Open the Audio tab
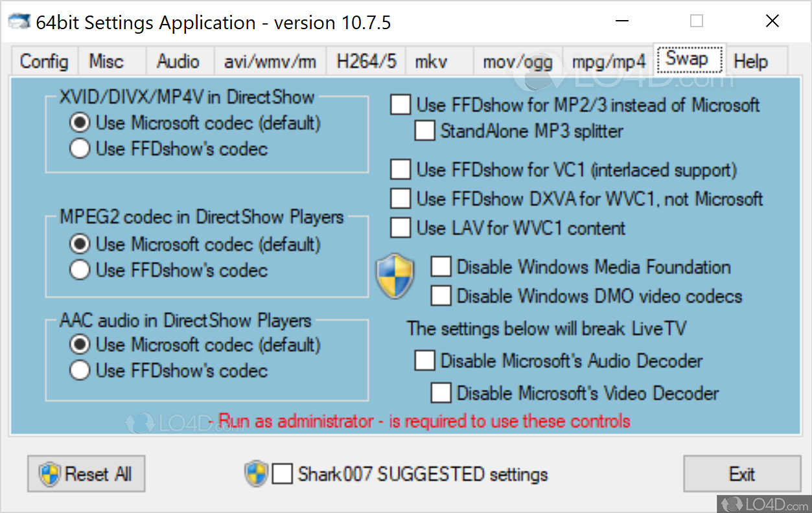This screenshot has width=812, height=513. (179, 61)
